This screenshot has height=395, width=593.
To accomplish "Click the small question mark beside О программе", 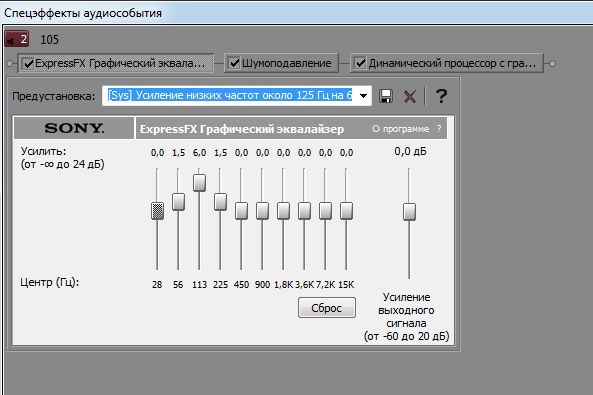I will (439, 129).
